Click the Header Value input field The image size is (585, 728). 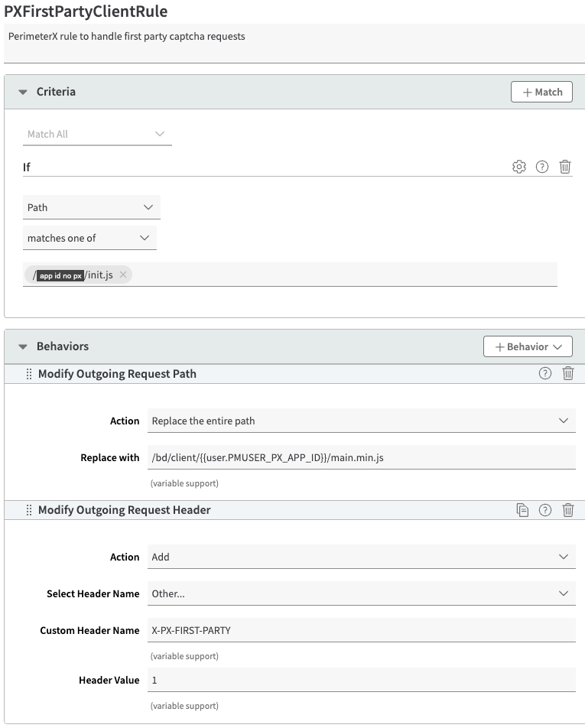361,680
